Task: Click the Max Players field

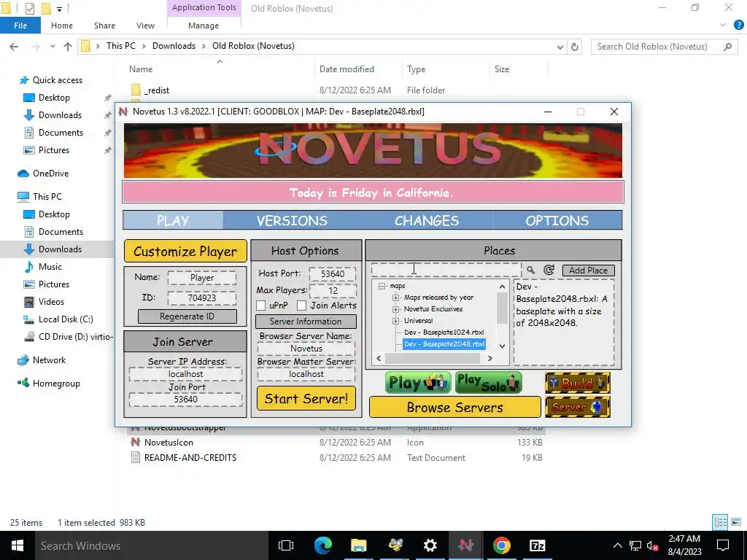Action: click(333, 290)
